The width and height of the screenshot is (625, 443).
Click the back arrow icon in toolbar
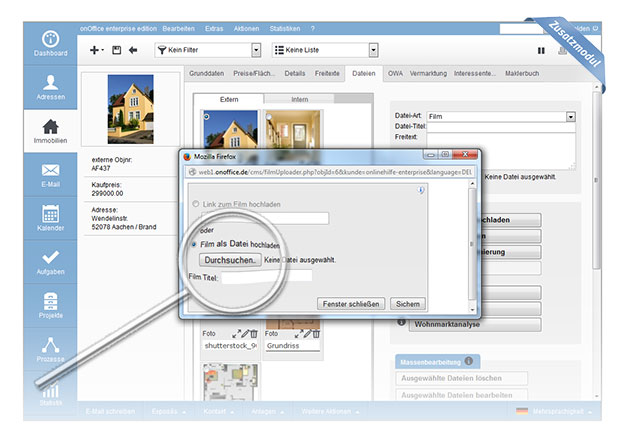[x=133, y=50]
